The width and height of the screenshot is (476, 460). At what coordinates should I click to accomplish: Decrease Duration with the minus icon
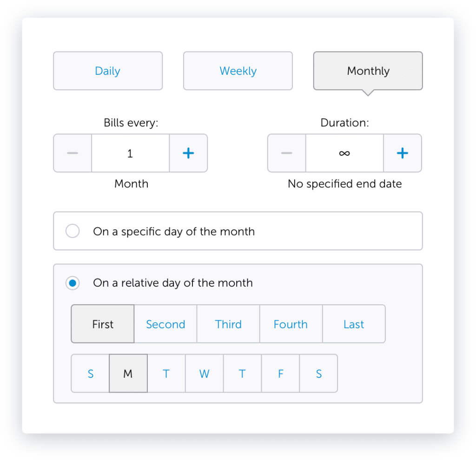click(x=287, y=153)
